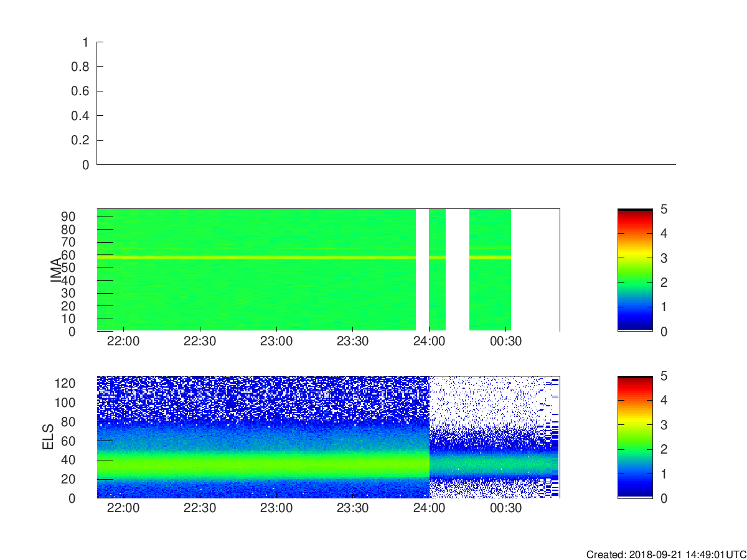Click 24:00 under the ELS panel
Viewport: 747px width, 560px height.
429,508
